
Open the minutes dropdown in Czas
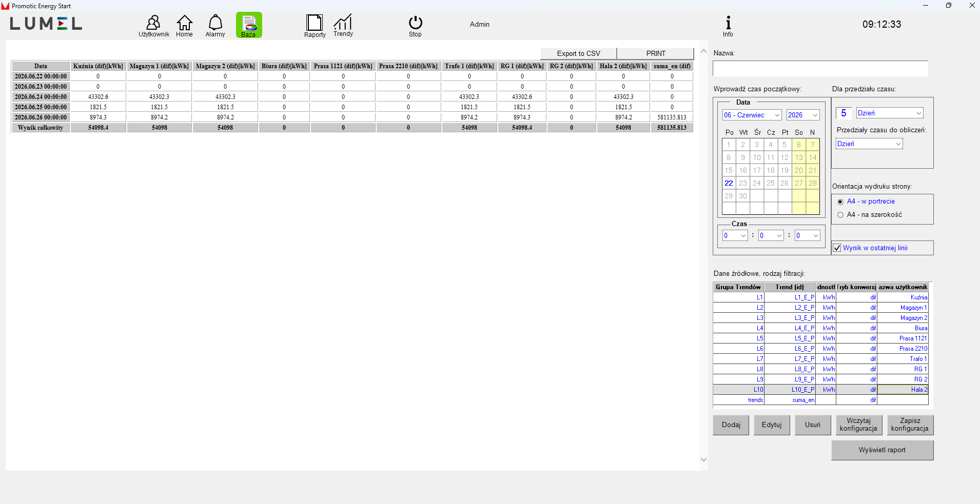tap(771, 235)
